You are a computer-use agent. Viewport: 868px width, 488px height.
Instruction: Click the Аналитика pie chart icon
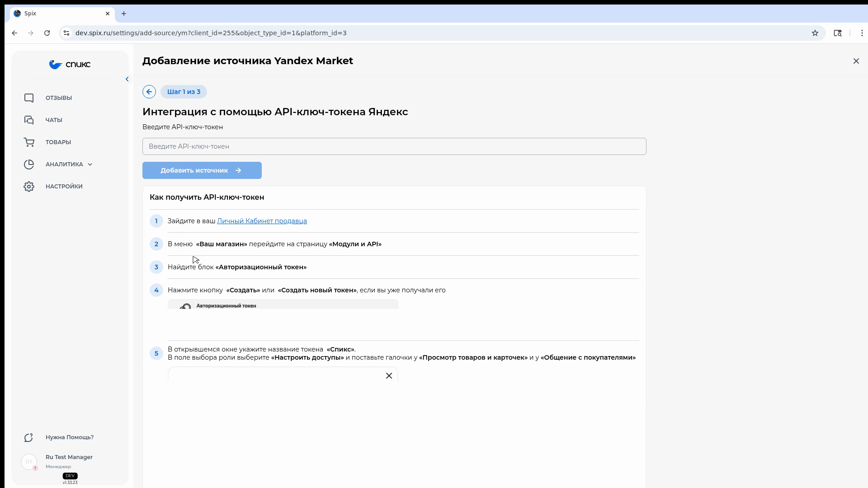click(x=29, y=164)
